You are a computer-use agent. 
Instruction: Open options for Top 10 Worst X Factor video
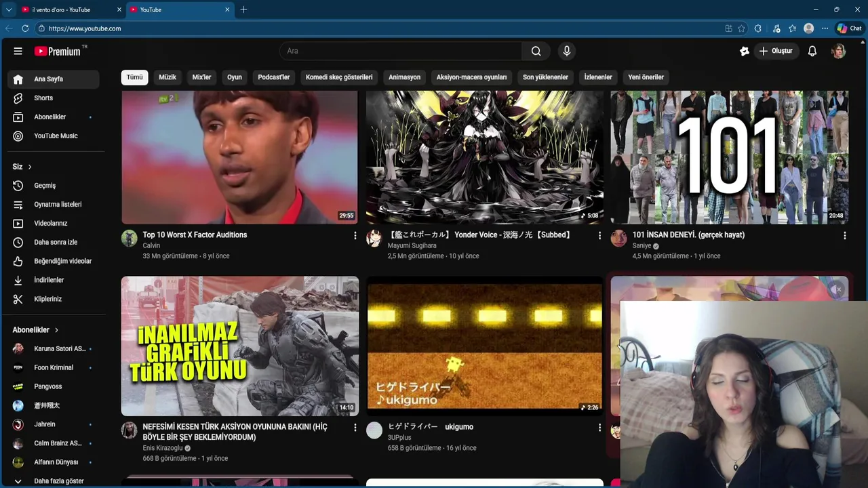pos(355,235)
